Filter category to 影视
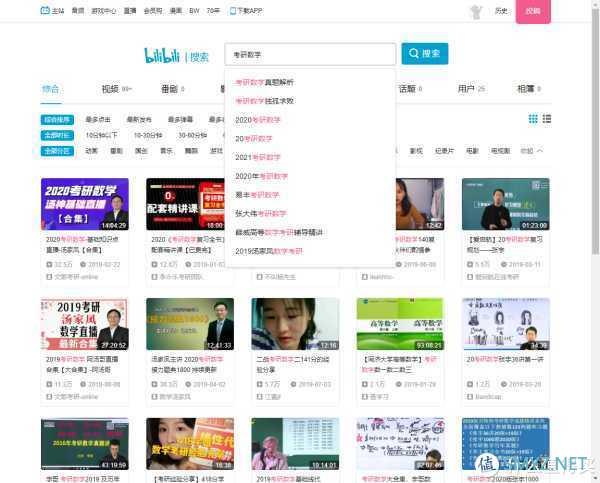Screen dimensions: 600x483 click(416, 151)
